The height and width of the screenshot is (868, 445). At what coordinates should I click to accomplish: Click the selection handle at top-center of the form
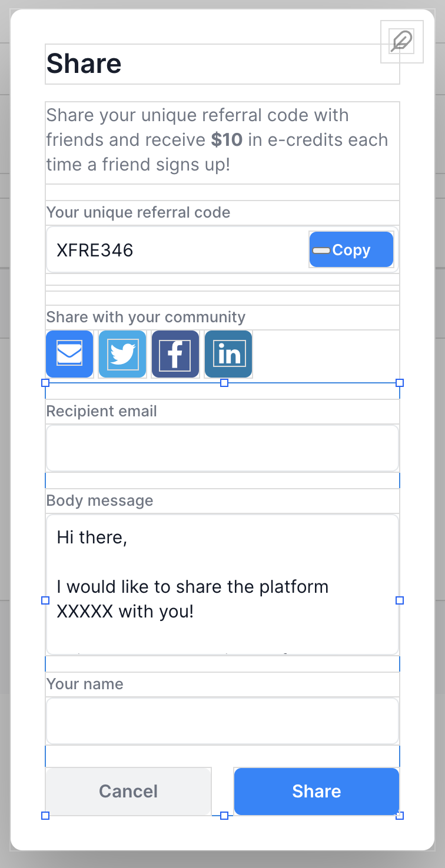[x=224, y=383]
